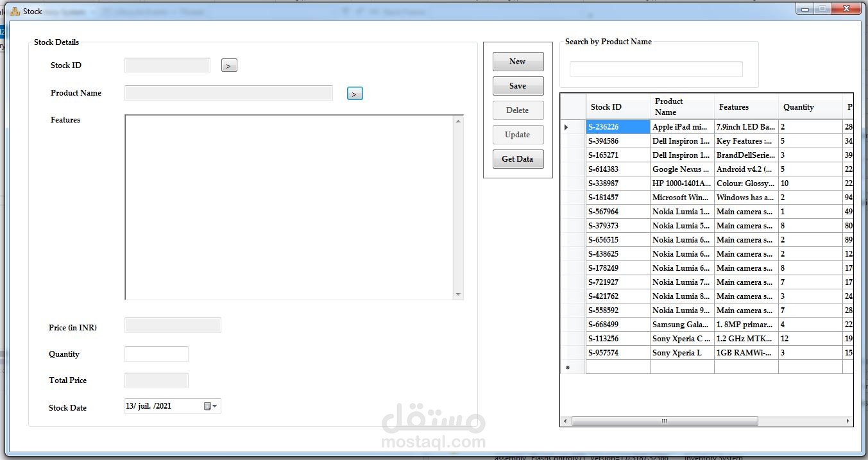868x460 pixels.
Task: Click the lookup button beside Stock ID
Action: tap(229, 65)
